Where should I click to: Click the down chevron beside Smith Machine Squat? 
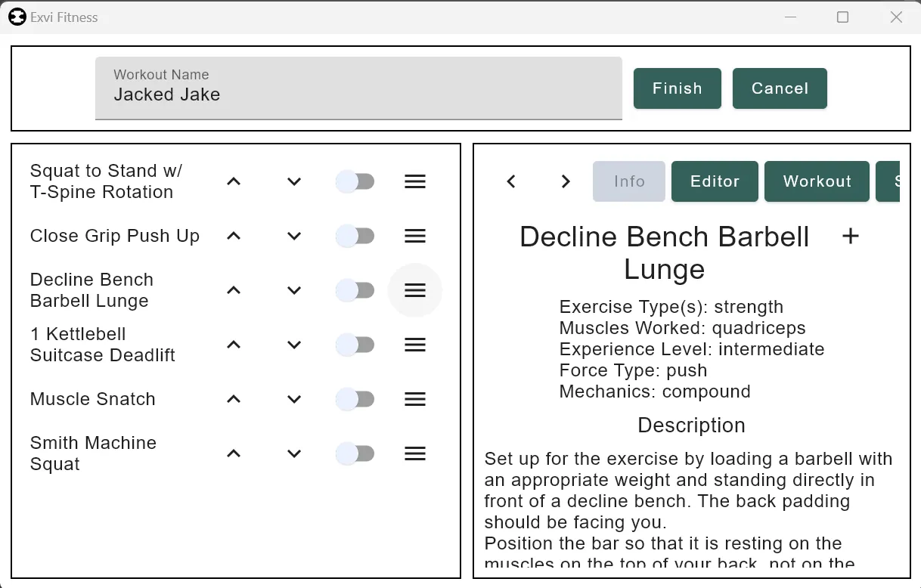coord(294,453)
